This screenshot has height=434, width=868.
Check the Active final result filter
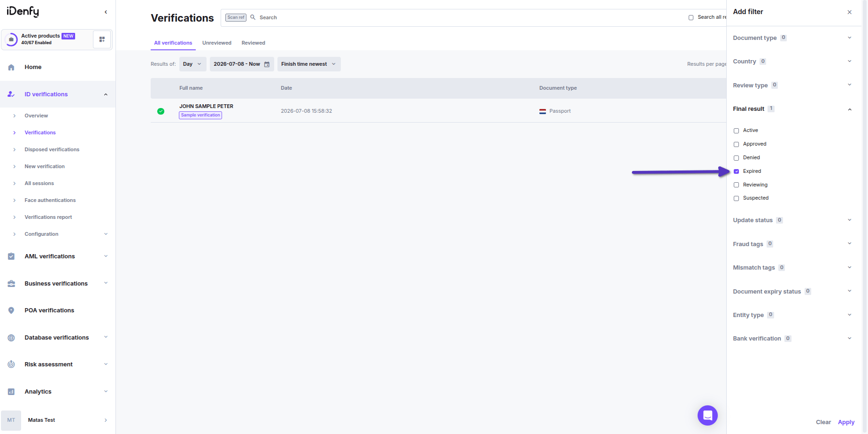736,131
